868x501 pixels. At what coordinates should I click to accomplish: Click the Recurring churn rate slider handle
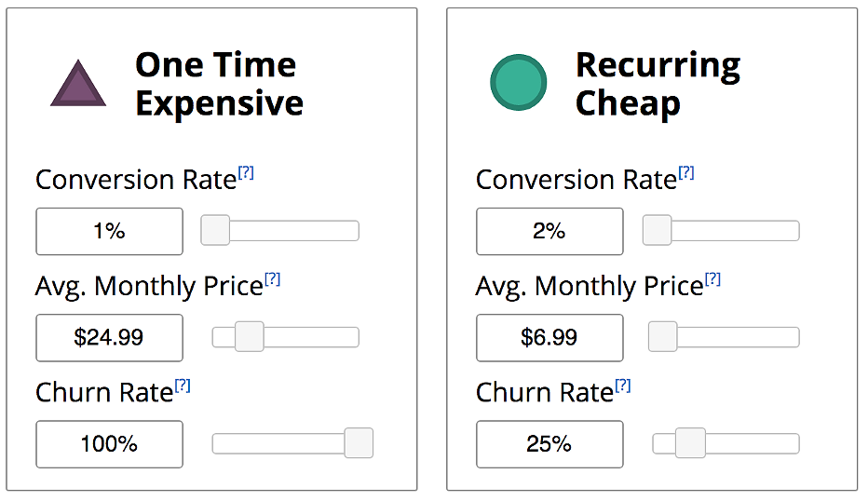click(x=690, y=443)
